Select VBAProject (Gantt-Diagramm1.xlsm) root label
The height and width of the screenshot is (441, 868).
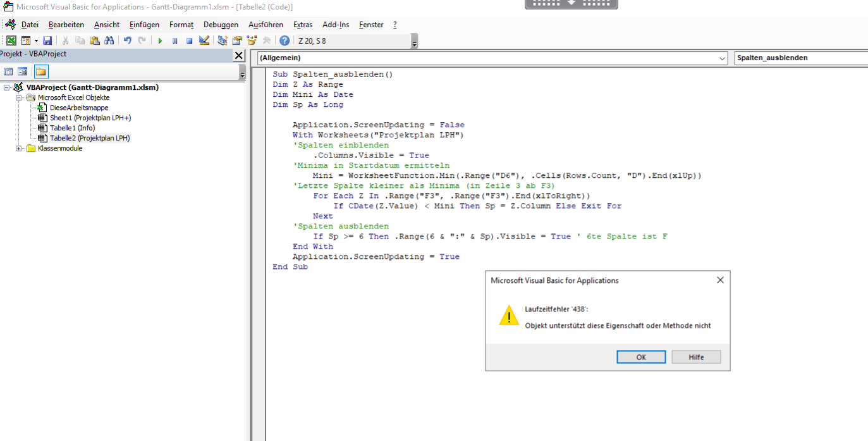pos(92,87)
